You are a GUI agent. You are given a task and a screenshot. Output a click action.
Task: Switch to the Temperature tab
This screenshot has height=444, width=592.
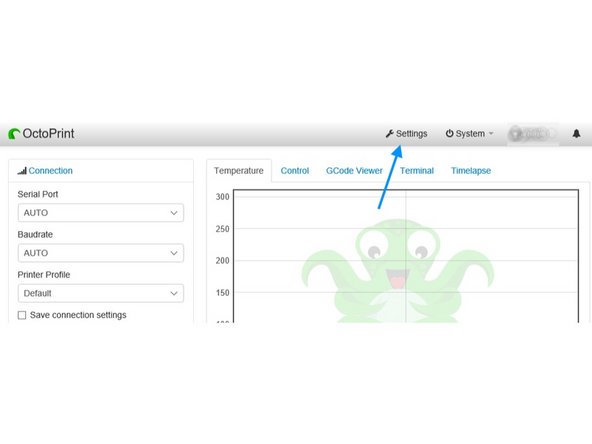click(x=239, y=171)
